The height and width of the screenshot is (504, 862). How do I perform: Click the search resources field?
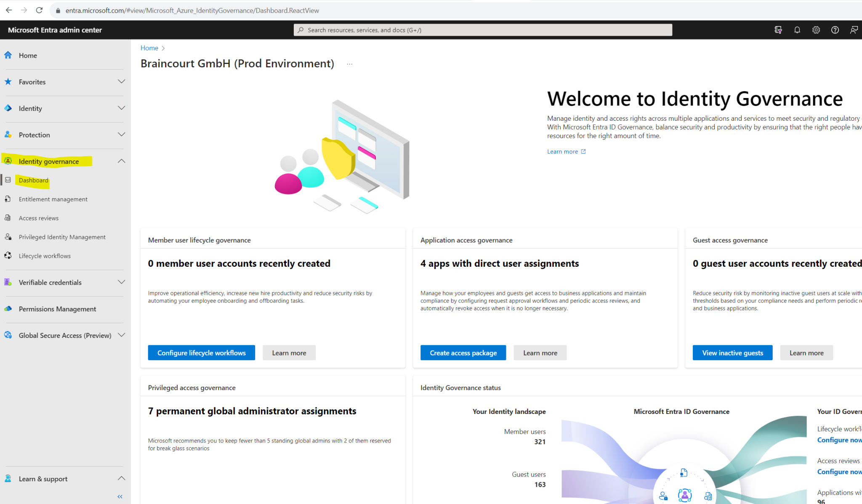pyautogui.click(x=482, y=29)
